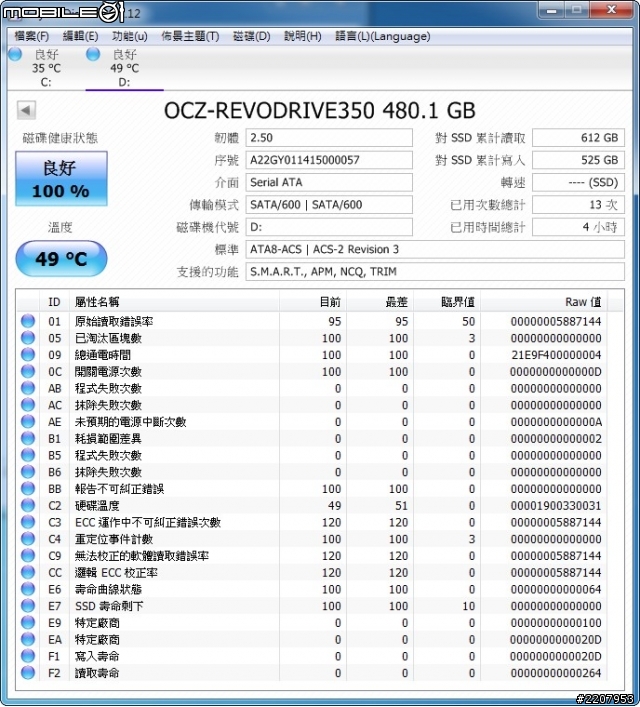640x707 pixels.
Task: Click raw value 21E9F400000004
Action: (556, 355)
